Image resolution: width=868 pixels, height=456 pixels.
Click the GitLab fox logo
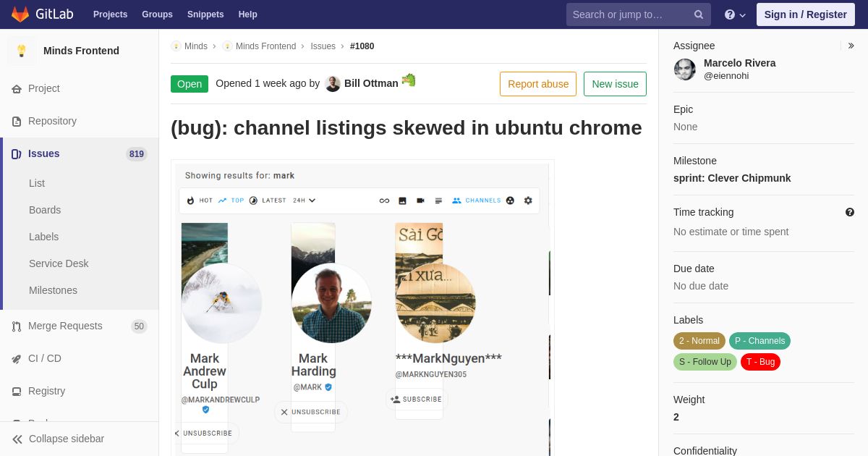20,14
